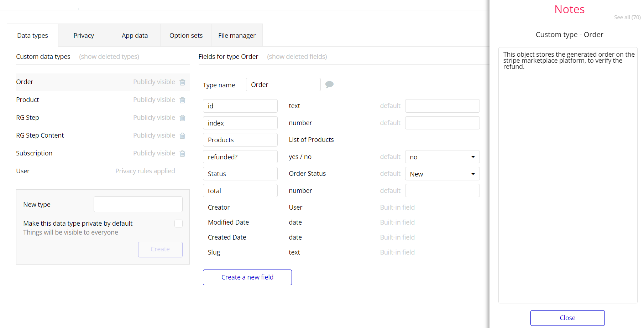Click the Create a new field button
Image resolution: width=644 pixels, height=328 pixels.
247,277
